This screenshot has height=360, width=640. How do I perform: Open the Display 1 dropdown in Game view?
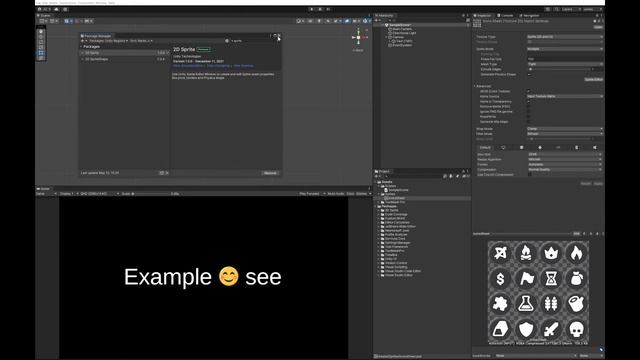(68, 193)
